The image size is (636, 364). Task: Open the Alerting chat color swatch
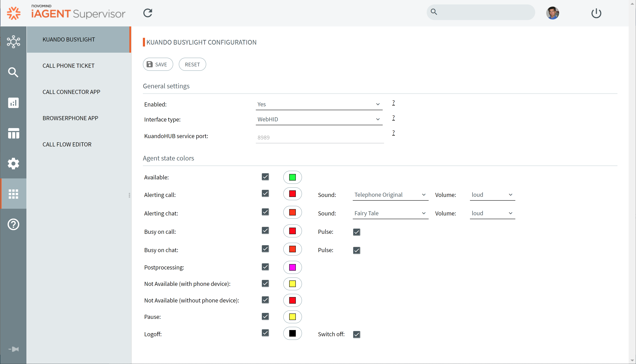[x=292, y=212]
